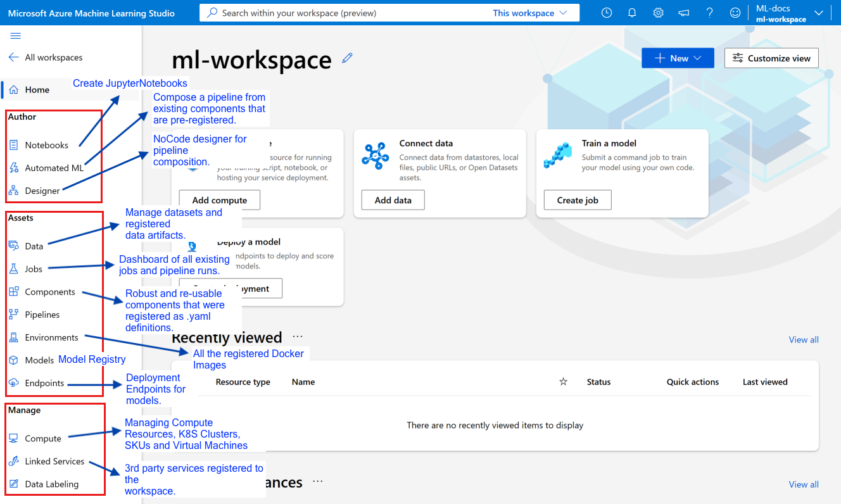Click the Train a model card title
Viewport: 841px width, 504px height.
(x=609, y=143)
